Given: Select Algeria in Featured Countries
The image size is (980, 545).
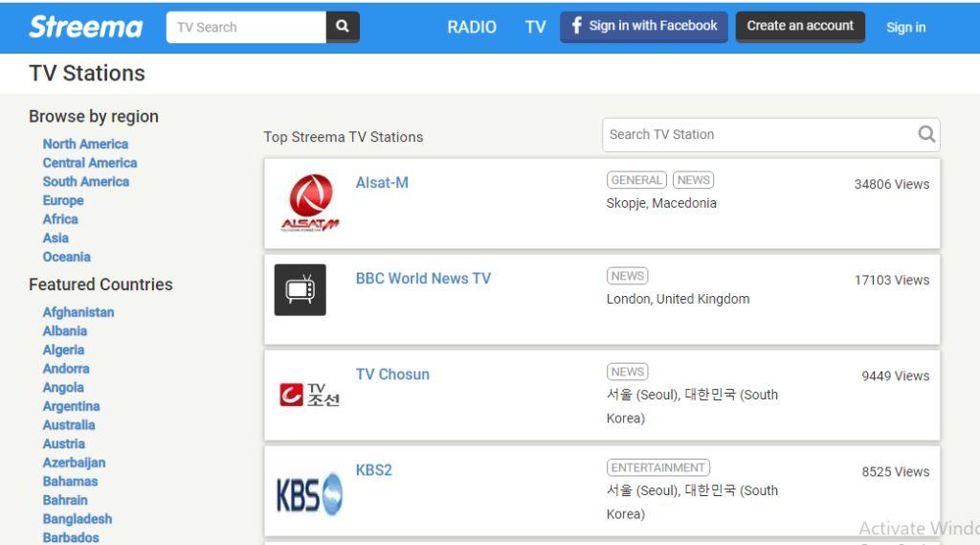Looking at the screenshot, I should coord(63,350).
